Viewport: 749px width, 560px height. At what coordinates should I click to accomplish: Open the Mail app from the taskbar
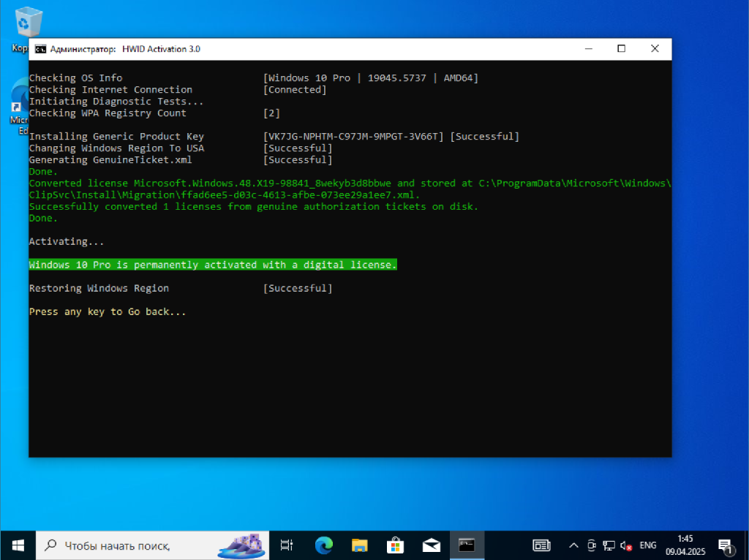click(432, 545)
